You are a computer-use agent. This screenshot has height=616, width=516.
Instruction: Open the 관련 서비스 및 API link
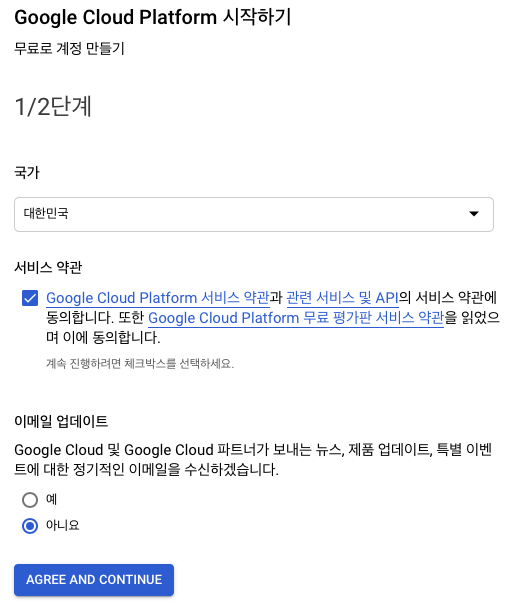click(x=342, y=298)
